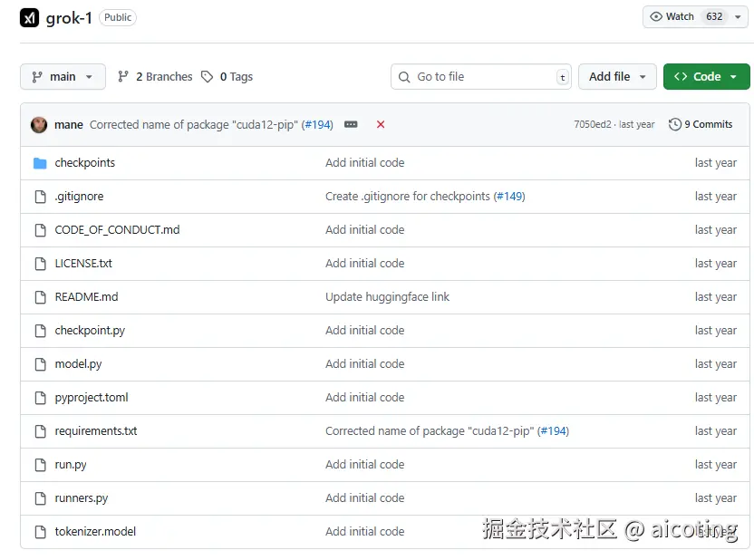Expand the Watch options dropdown arrow
This screenshot has width=754, height=560.
738,17
